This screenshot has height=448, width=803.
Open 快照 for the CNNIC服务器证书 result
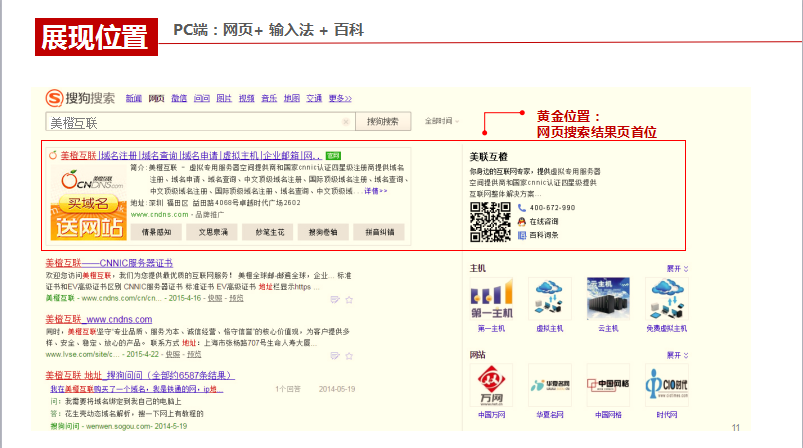215,298
